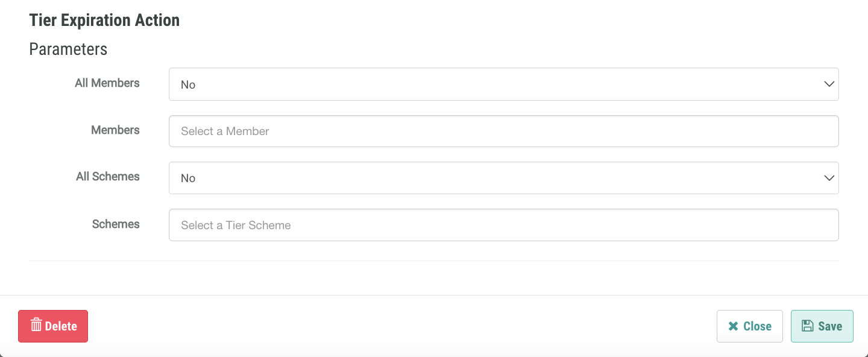Focus the Select a Member field
Viewport: 868px width, 357px height.
pyautogui.click(x=503, y=131)
